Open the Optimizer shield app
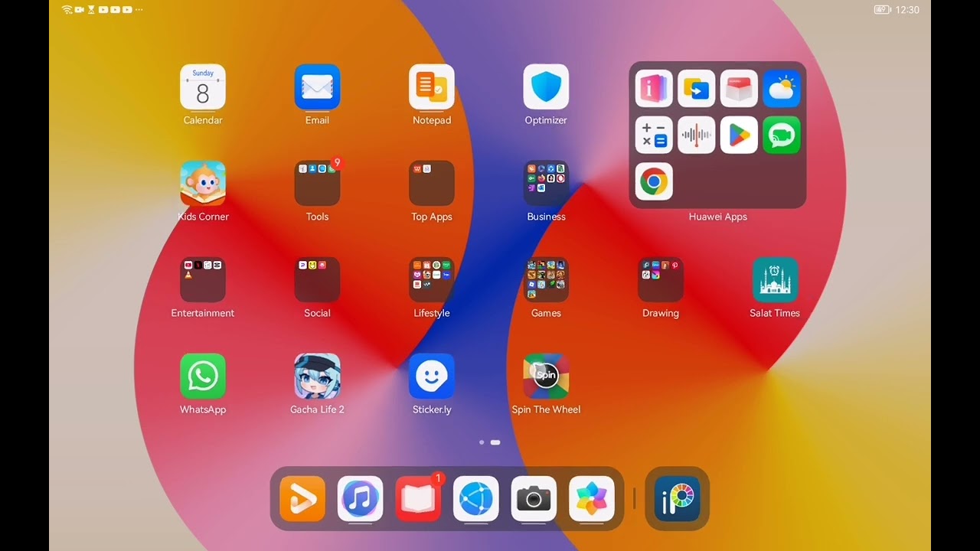 [546, 86]
